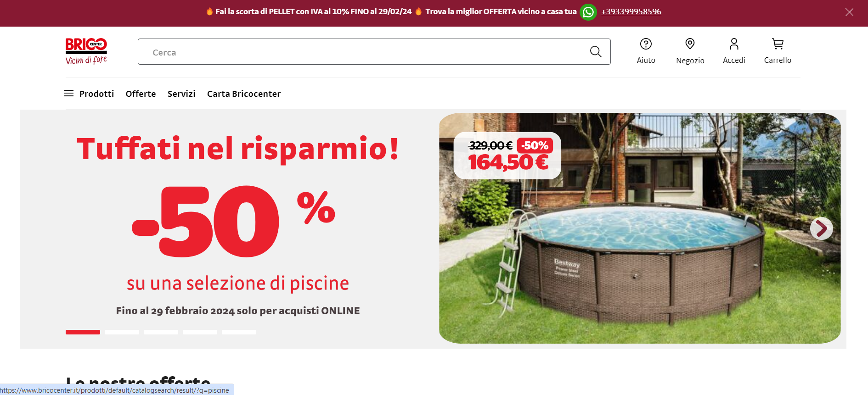Image resolution: width=868 pixels, height=395 pixels.
Task: Switch to third carousel slide indicator
Action: coord(161,332)
